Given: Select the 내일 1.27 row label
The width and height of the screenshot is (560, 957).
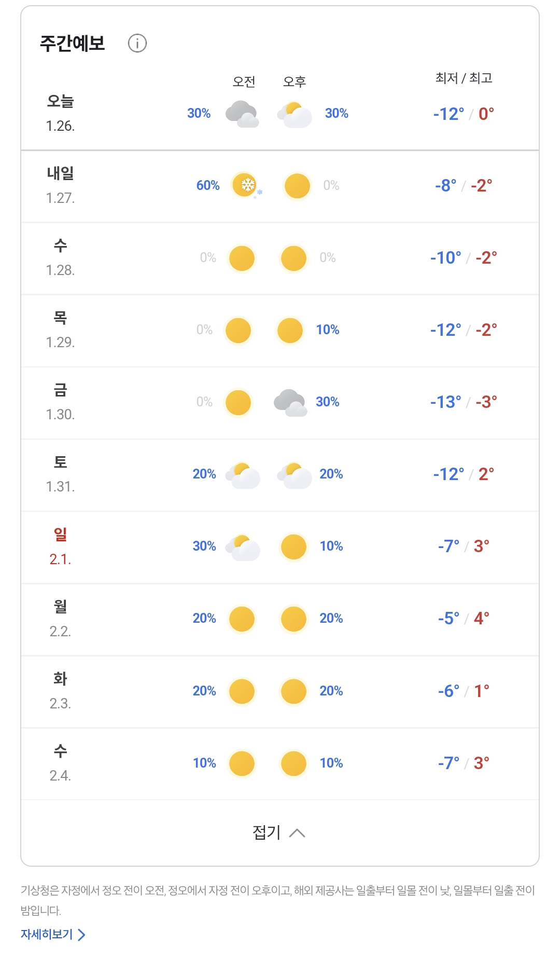Looking at the screenshot, I should [x=60, y=185].
